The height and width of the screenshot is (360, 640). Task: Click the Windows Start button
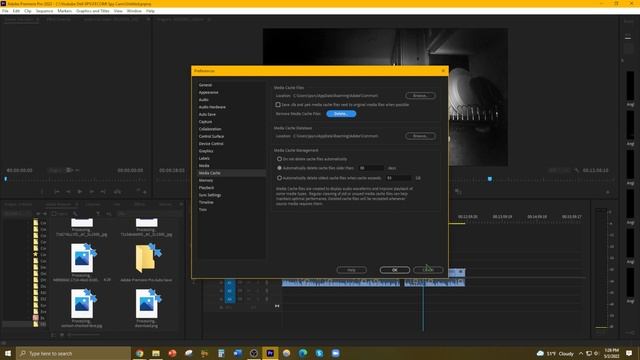[8, 353]
